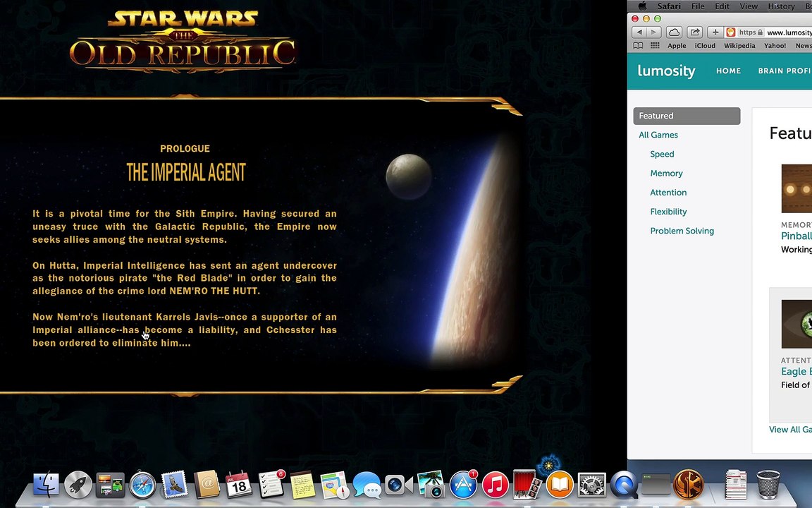This screenshot has height=508, width=812.
Task: Open Star Wars Old Republic Dock icon
Action: point(688,485)
